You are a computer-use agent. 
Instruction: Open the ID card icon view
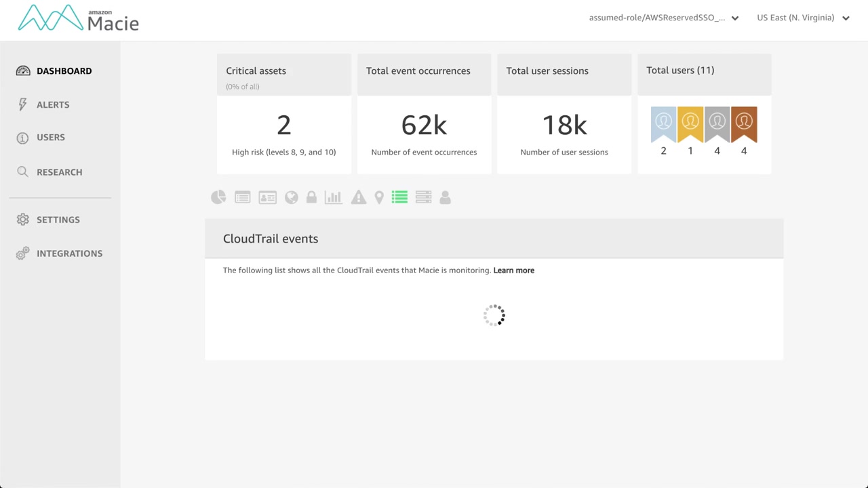tap(267, 197)
